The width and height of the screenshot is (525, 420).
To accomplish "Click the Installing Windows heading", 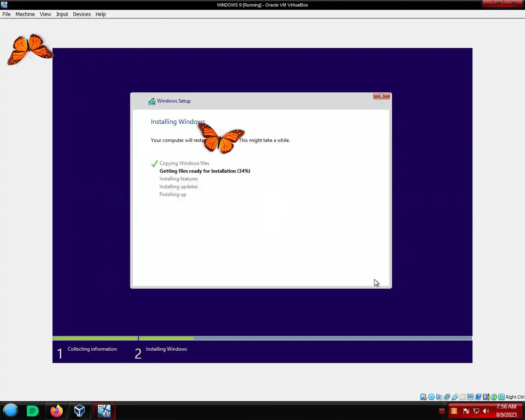I will point(178,121).
